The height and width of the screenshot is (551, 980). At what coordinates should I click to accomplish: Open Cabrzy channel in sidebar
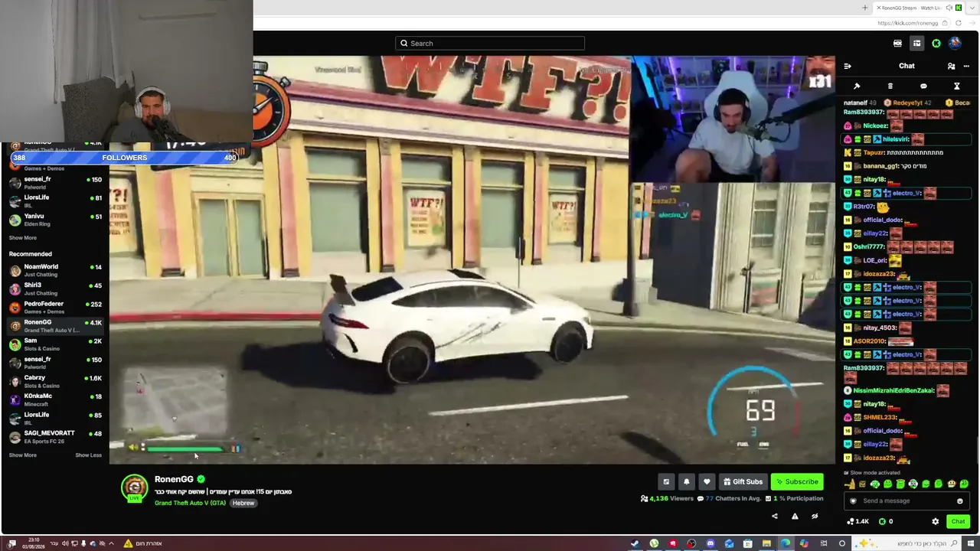coord(55,381)
